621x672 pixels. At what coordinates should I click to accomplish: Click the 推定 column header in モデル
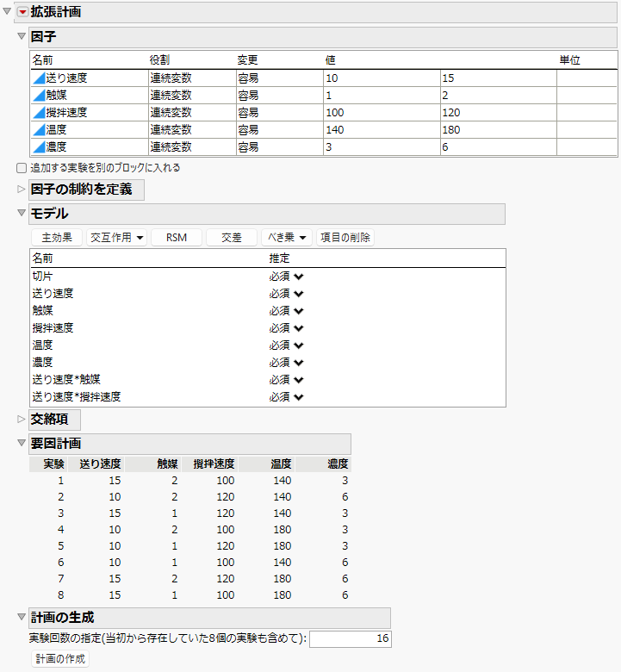tap(279, 258)
